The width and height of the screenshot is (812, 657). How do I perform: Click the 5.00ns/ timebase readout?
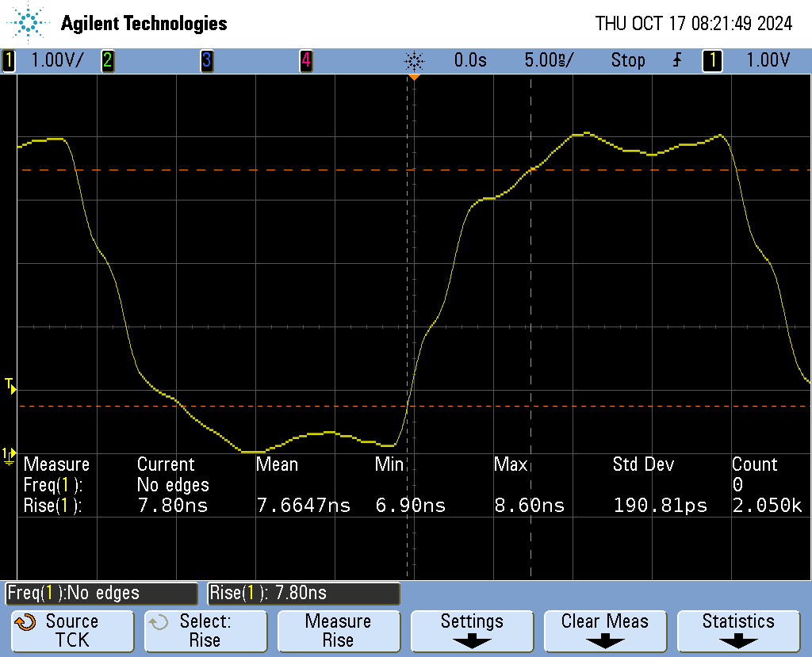(549, 60)
